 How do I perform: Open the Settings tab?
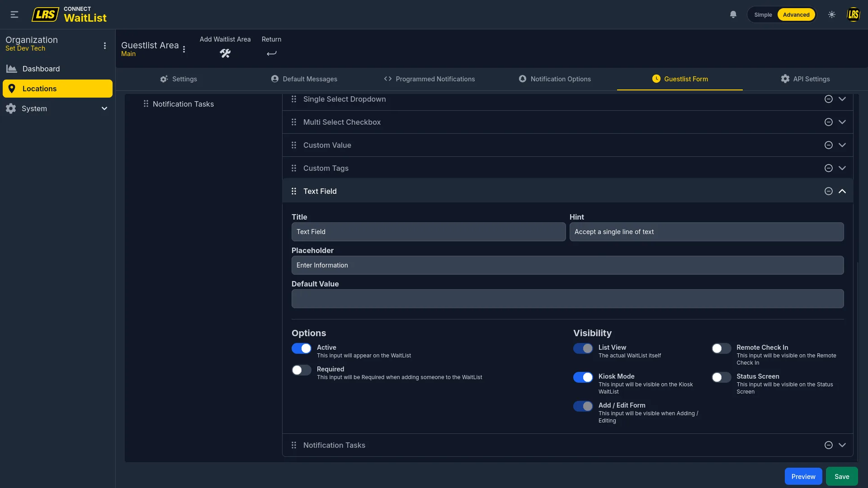(179, 79)
